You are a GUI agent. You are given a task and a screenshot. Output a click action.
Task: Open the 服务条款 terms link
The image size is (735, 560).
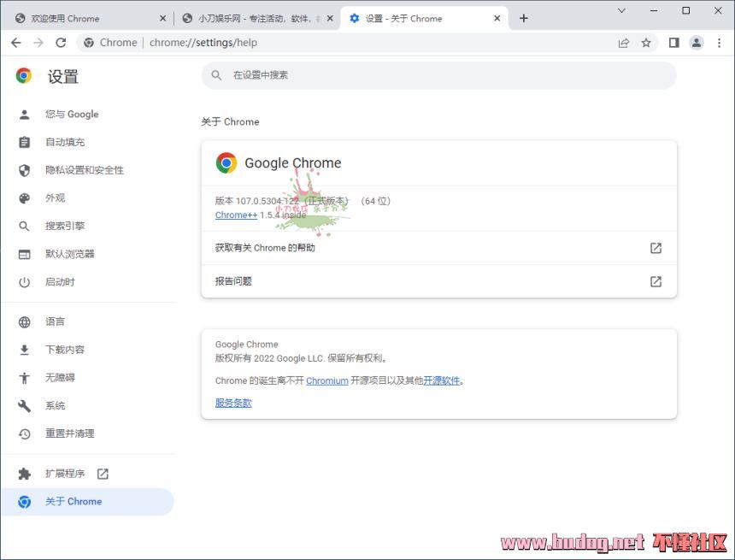(233, 403)
